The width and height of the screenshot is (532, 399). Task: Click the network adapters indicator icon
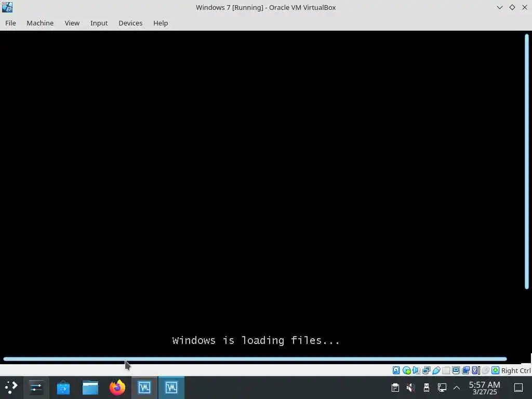point(426,370)
